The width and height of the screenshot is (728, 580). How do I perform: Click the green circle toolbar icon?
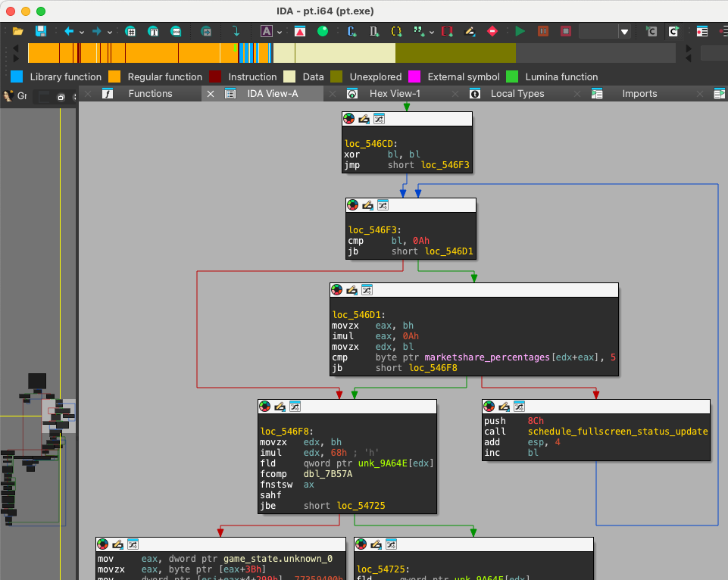pos(323,31)
